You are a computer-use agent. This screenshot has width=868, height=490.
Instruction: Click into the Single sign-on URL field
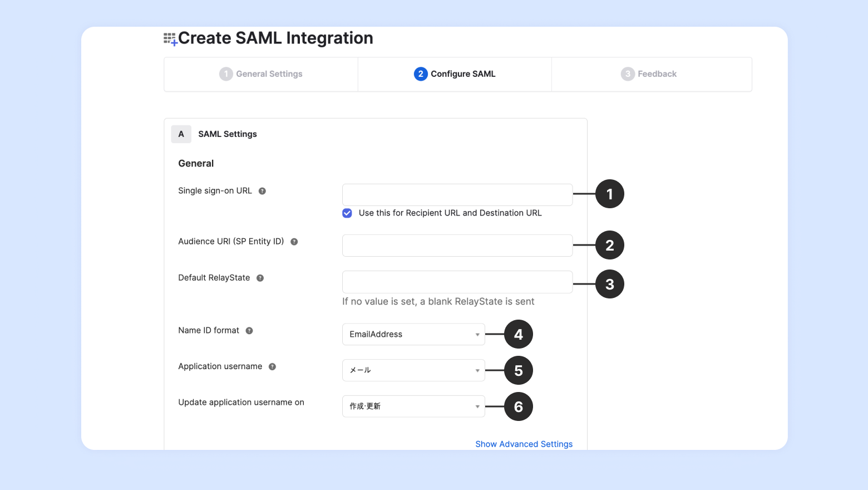pyautogui.click(x=457, y=195)
